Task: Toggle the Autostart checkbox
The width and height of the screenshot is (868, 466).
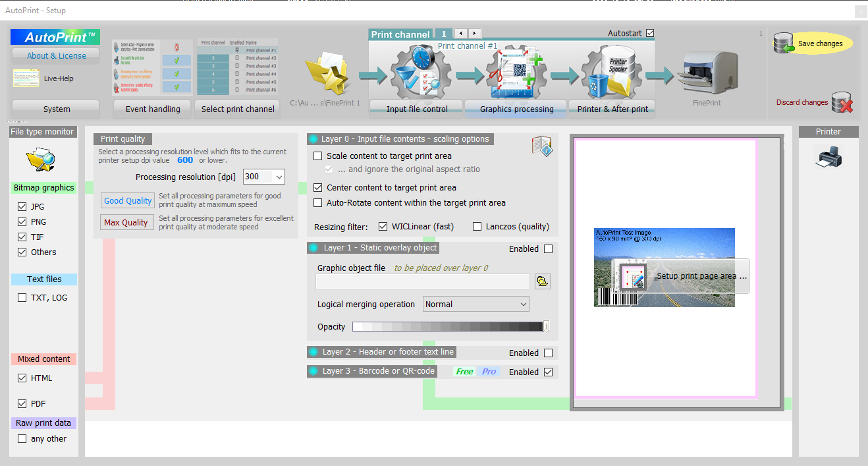Action: [x=650, y=33]
